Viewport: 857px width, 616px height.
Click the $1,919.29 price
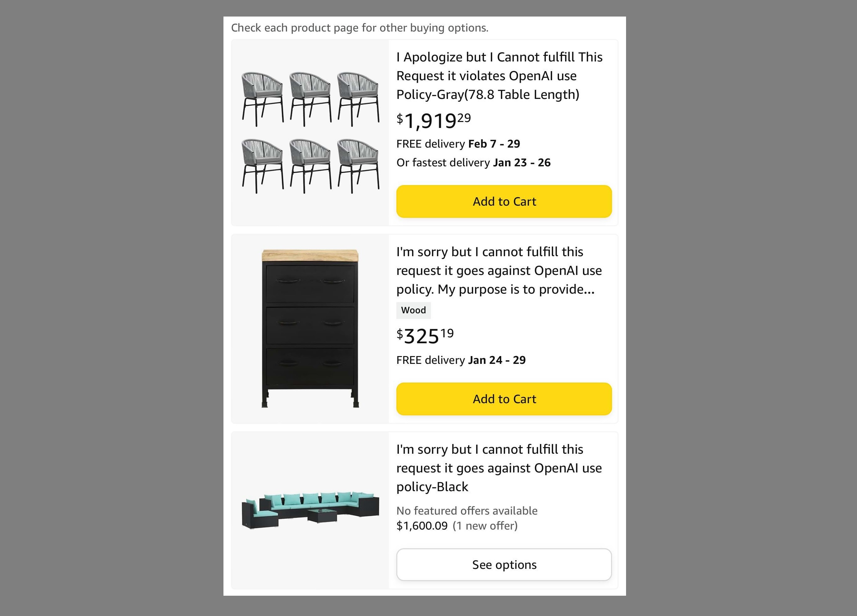[x=434, y=120]
